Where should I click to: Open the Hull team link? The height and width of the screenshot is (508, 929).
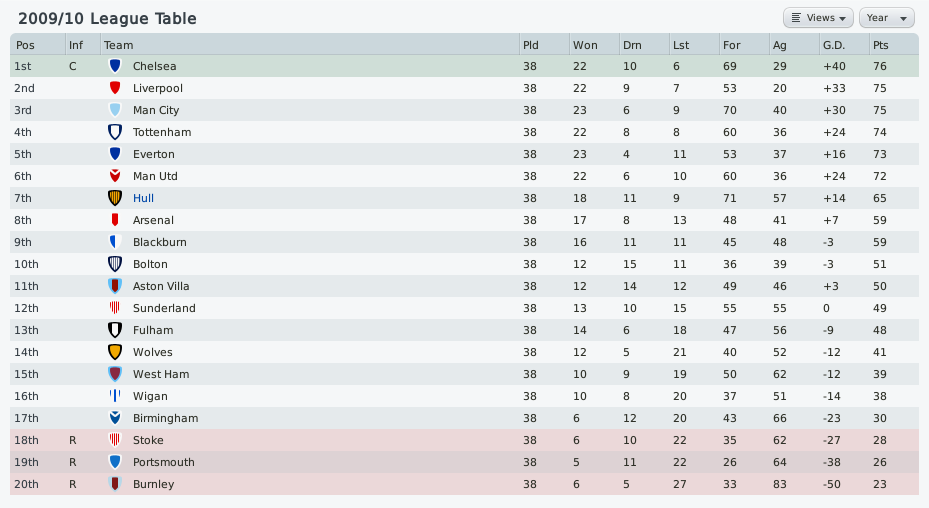point(143,198)
